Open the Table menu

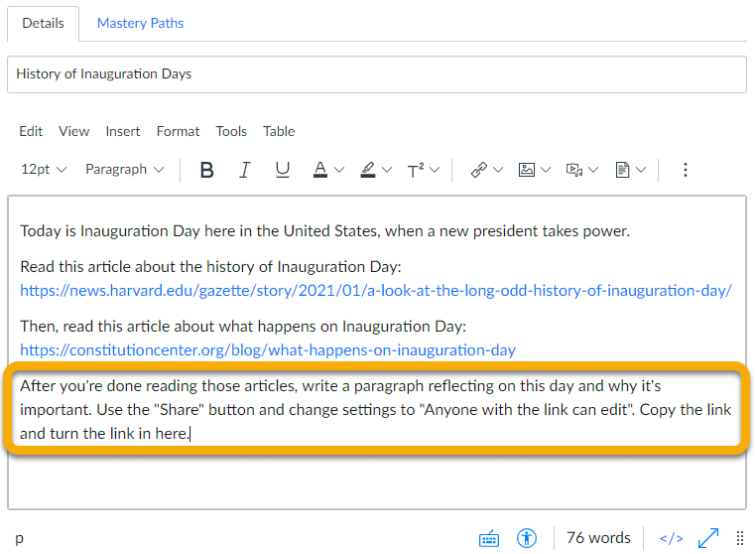(x=279, y=131)
